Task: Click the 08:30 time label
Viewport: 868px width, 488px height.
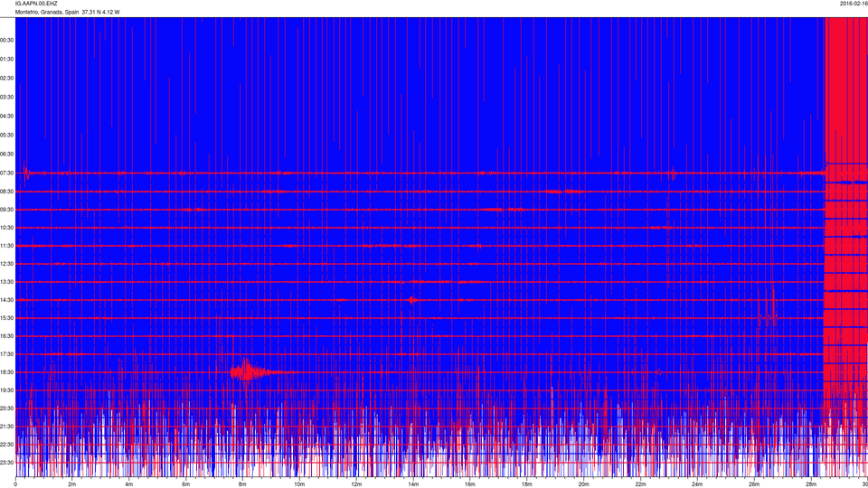Action: (x=6, y=192)
